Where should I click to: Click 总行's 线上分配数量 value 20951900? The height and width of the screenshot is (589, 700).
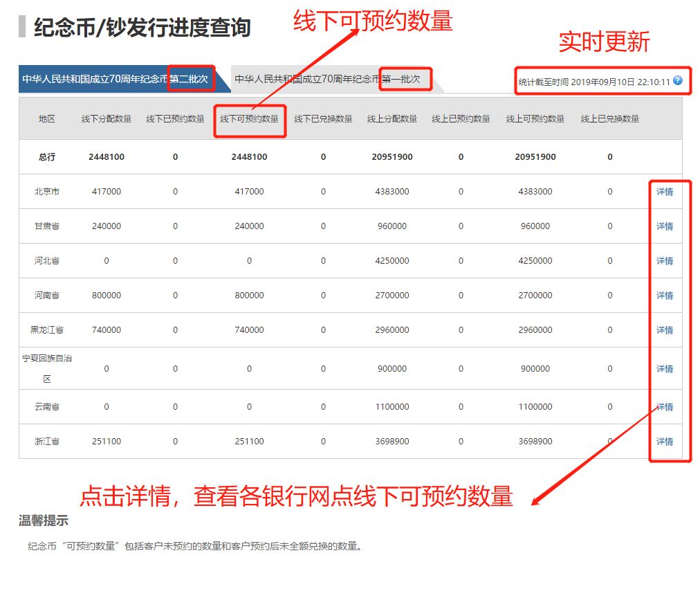[x=392, y=156]
